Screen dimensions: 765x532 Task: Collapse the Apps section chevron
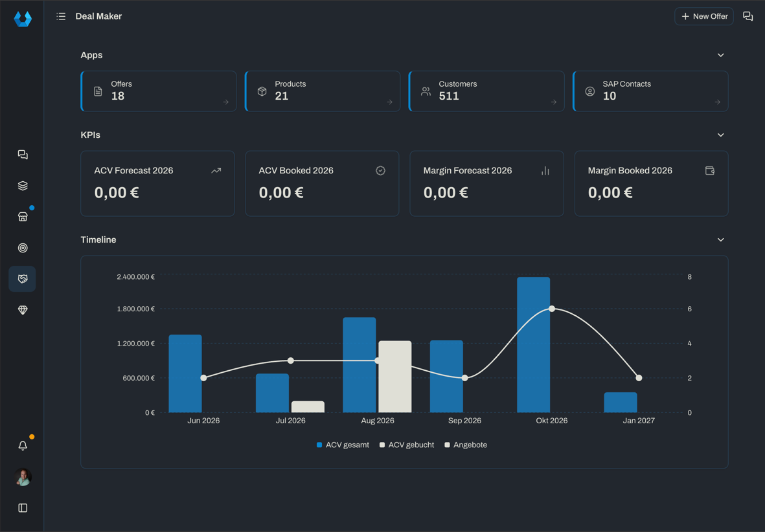coord(720,55)
